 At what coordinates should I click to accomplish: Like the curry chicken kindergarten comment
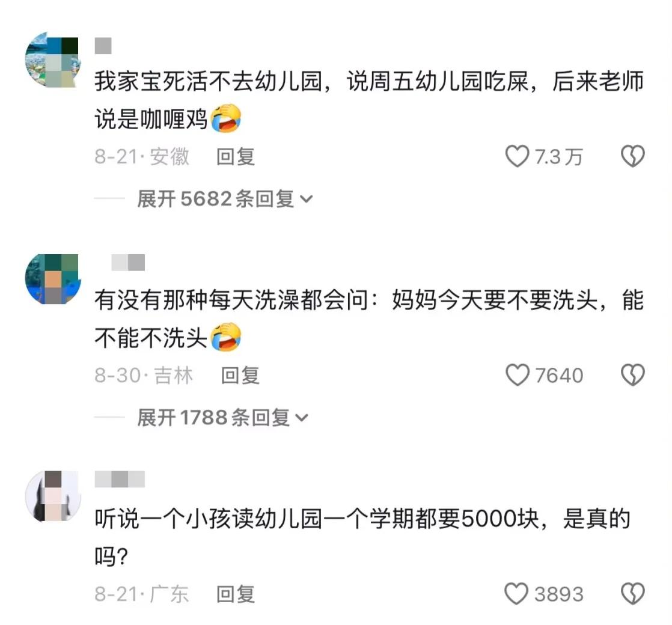pos(518,156)
